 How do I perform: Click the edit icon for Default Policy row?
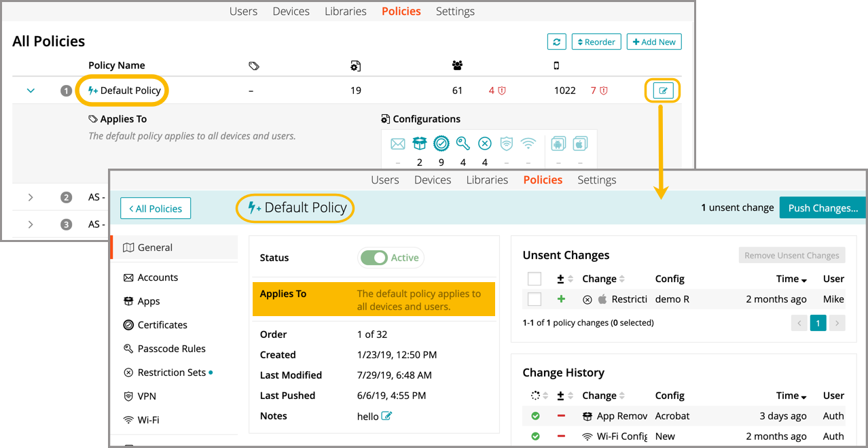(662, 90)
